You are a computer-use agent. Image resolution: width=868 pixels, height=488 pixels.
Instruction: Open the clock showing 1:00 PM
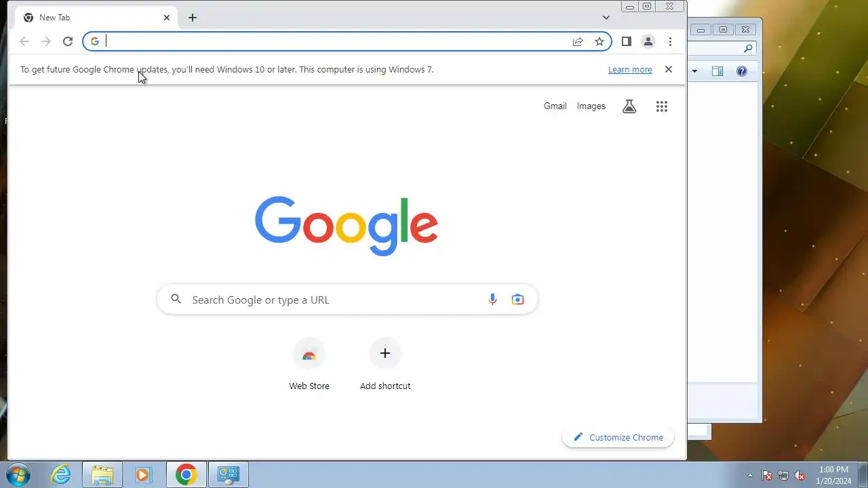[833, 475]
